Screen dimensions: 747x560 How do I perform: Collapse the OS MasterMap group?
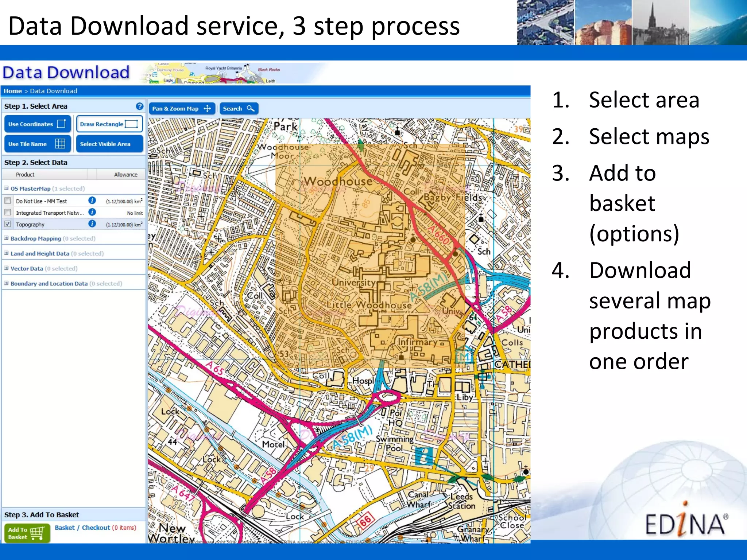click(6, 188)
